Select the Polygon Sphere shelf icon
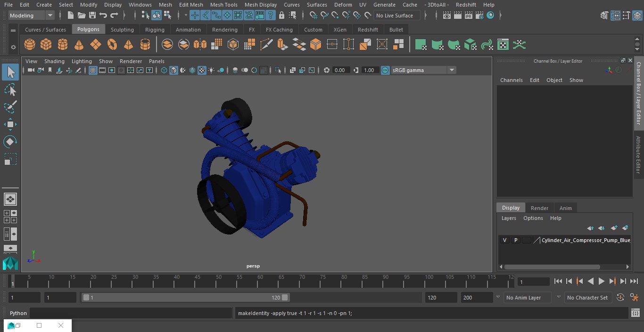644x332 pixels. point(30,45)
